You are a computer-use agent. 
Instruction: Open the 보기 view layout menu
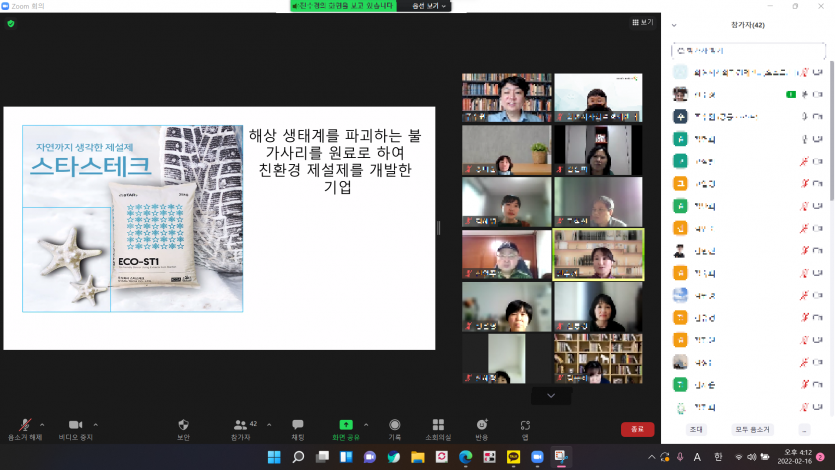(x=643, y=22)
